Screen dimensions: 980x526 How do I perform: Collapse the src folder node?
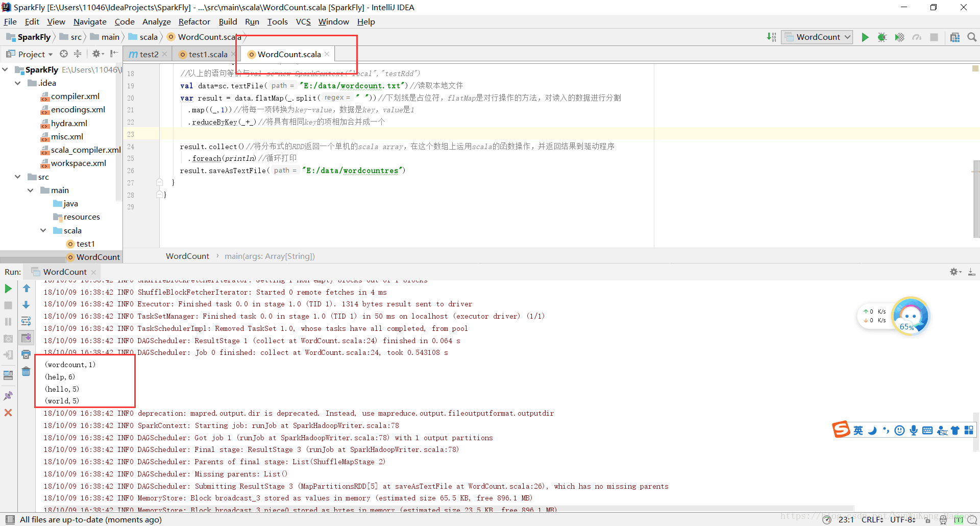pos(18,177)
